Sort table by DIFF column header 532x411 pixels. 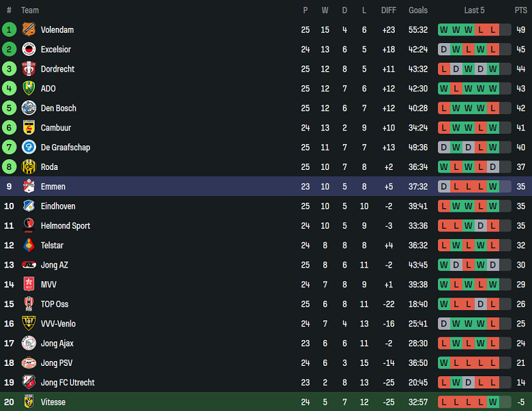click(389, 10)
